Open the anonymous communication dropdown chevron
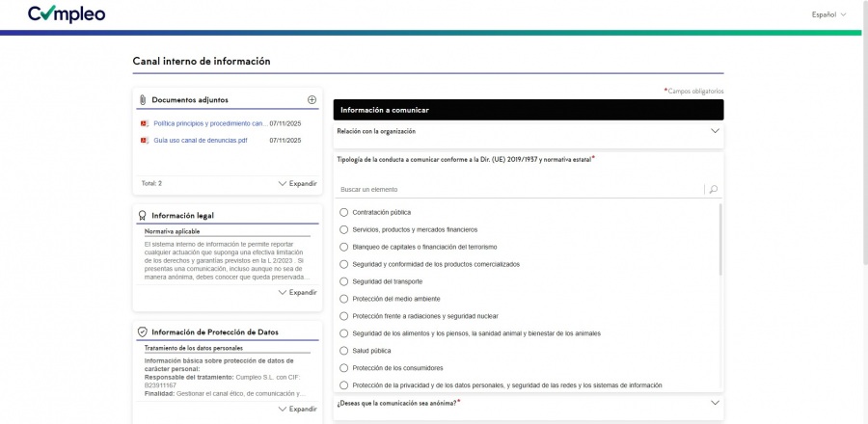The image size is (868, 424). click(x=715, y=403)
